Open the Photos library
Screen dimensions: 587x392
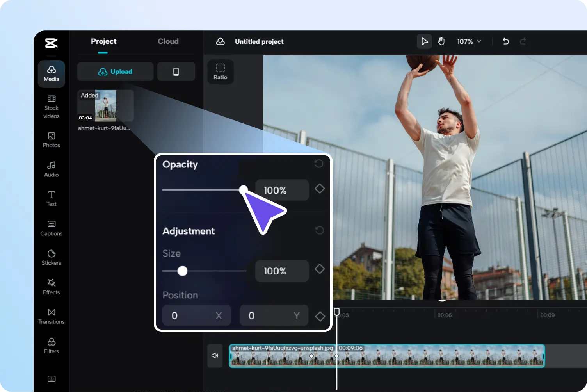pyautogui.click(x=51, y=140)
